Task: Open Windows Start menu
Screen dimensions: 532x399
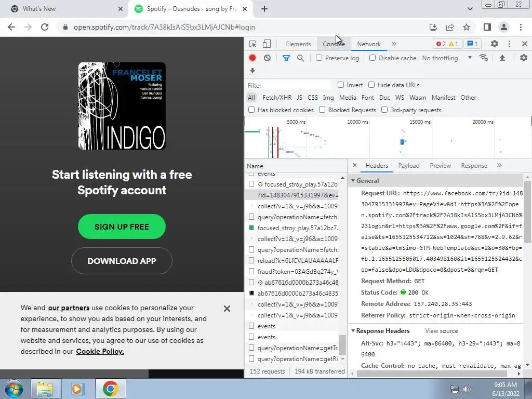Action: pyautogui.click(x=14, y=389)
